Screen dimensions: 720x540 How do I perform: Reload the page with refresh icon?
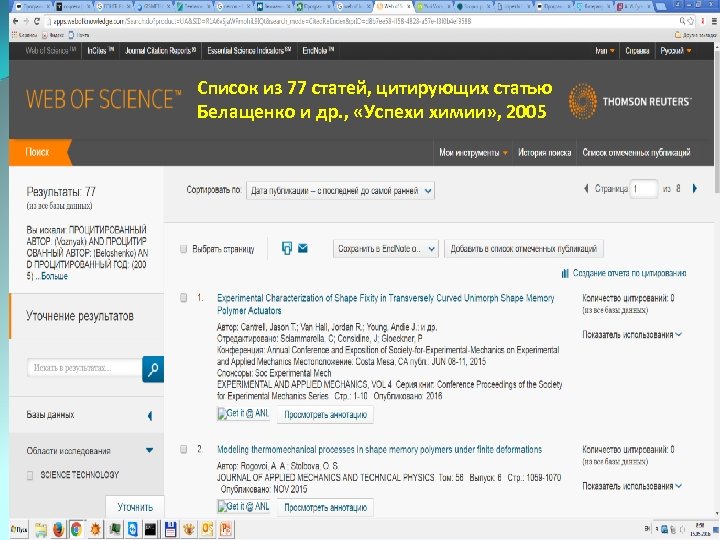(37, 21)
